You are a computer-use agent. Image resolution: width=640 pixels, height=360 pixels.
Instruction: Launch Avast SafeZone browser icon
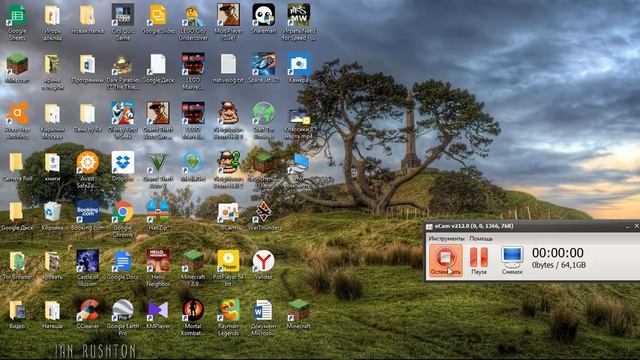pyautogui.click(x=87, y=170)
